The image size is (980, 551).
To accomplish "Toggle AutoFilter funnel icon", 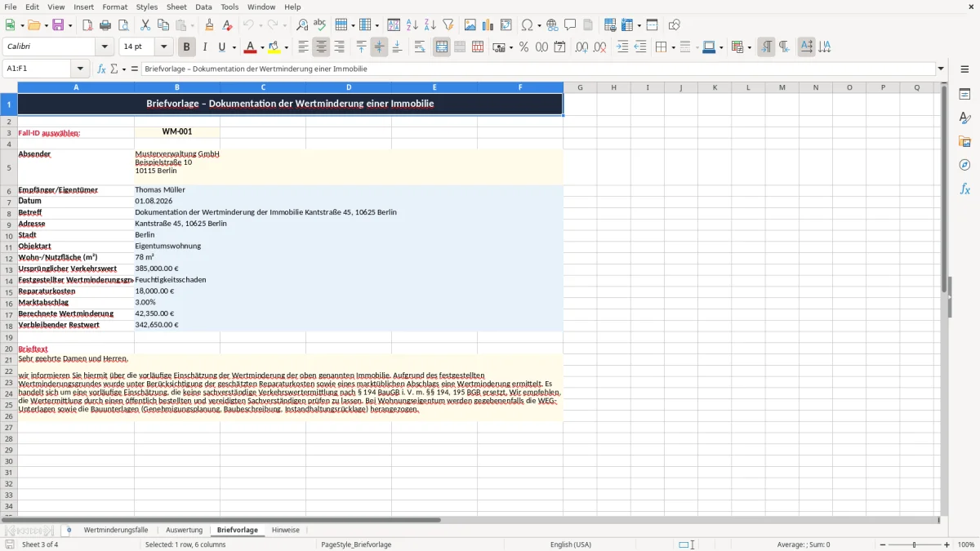I will pos(448,25).
